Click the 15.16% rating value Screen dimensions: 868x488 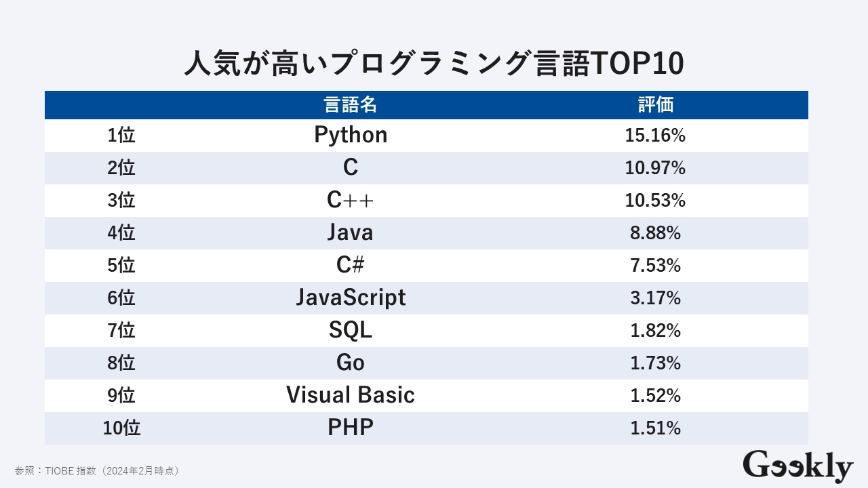[x=655, y=136]
